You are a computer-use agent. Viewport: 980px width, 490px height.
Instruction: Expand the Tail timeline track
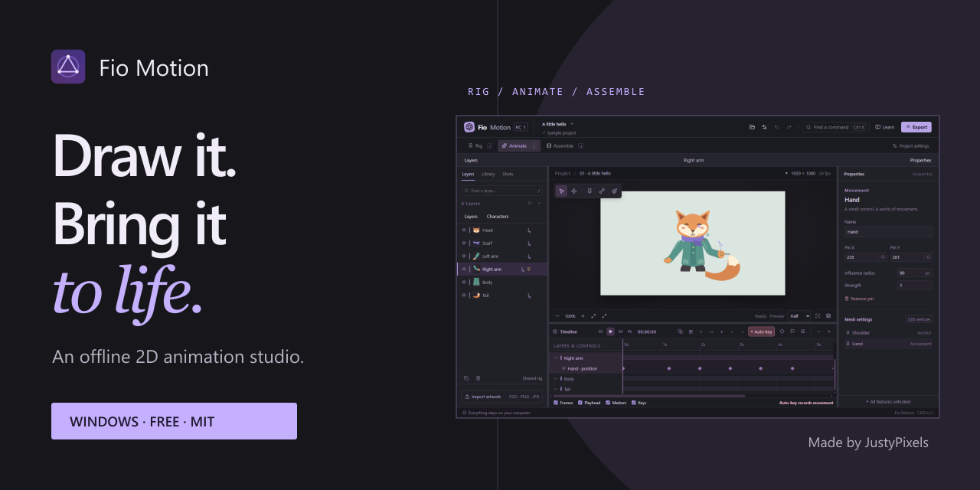(556, 389)
